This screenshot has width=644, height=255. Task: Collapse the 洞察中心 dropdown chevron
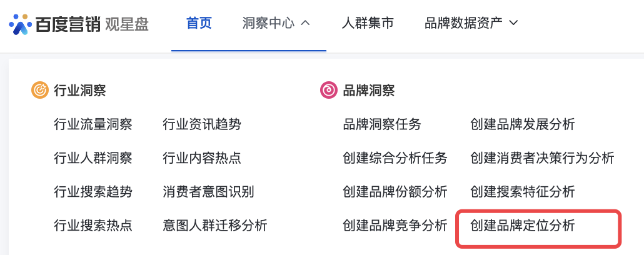pyautogui.click(x=306, y=24)
